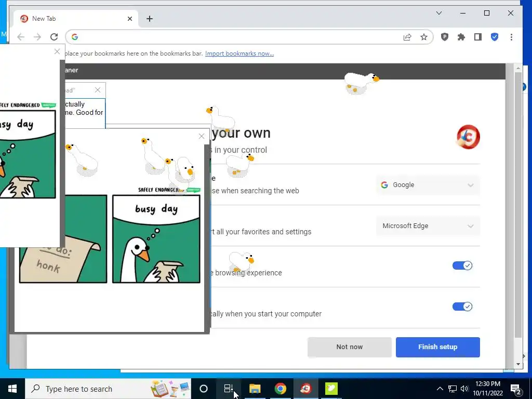Image resolution: width=532 pixels, height=399 pixels.
Task: Click the red CCleaner browser logo
Action: tap(468, 137)
